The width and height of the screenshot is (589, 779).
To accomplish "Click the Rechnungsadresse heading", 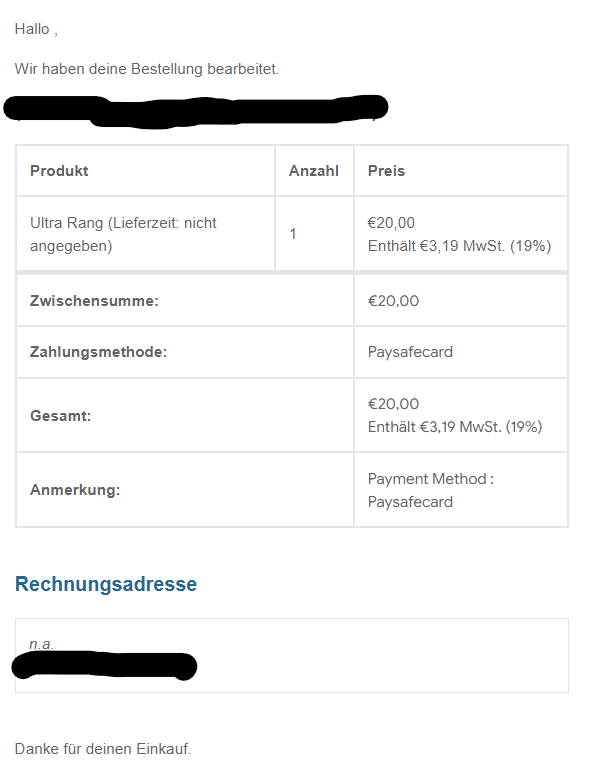I will click(106, 584).
